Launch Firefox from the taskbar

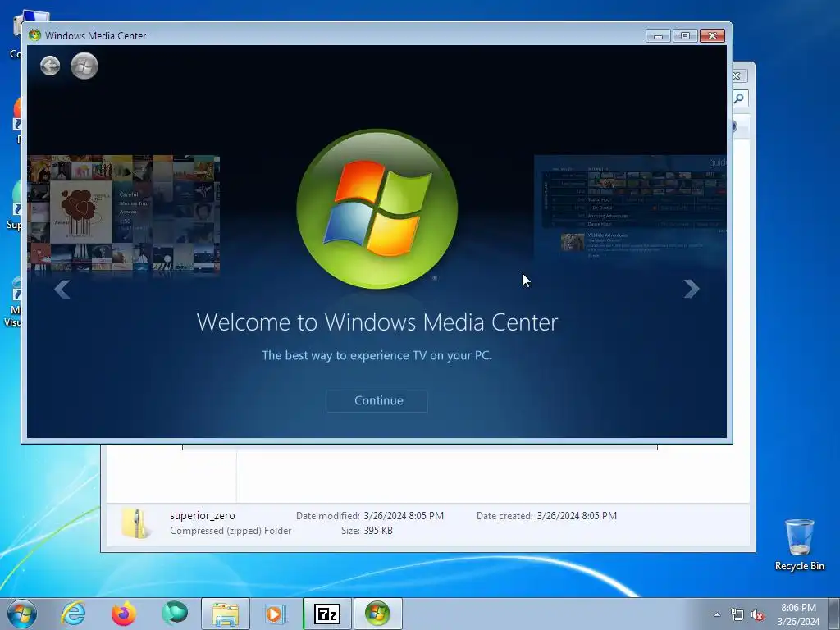coord(123,614)
